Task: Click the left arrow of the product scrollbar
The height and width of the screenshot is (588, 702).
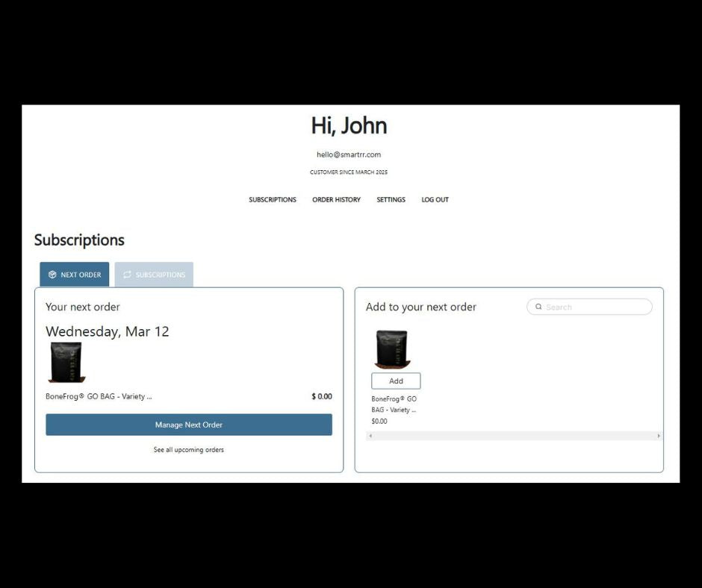Action: coord(370,436)
